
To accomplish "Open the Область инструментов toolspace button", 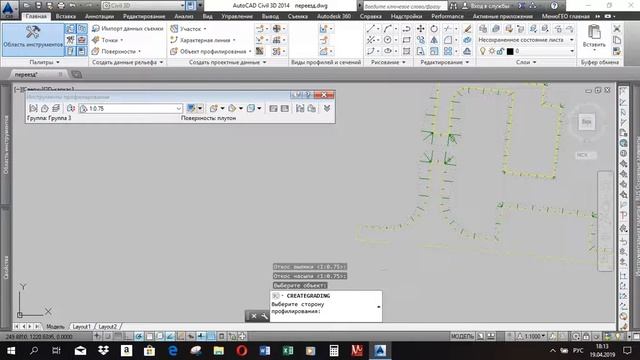I will (33, 40).
